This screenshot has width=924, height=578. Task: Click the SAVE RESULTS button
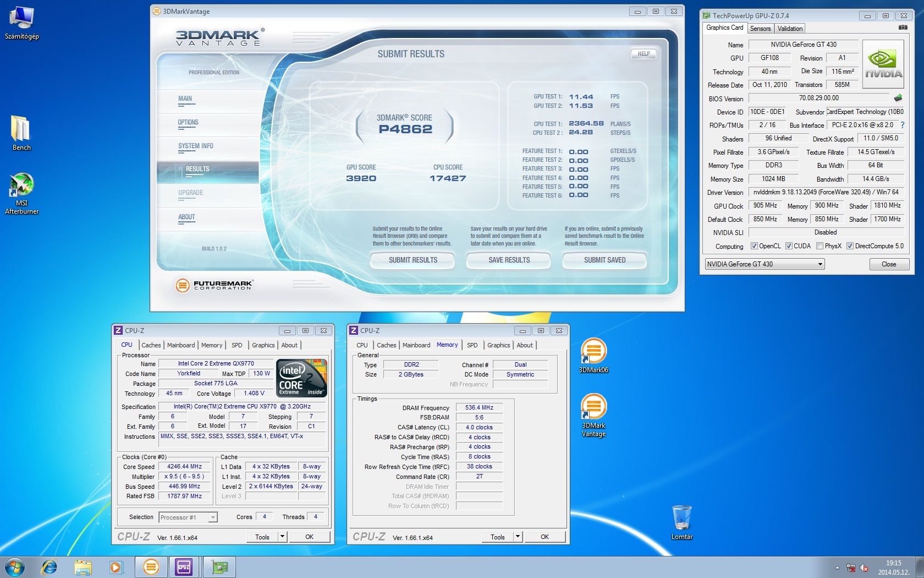[509, 260]
